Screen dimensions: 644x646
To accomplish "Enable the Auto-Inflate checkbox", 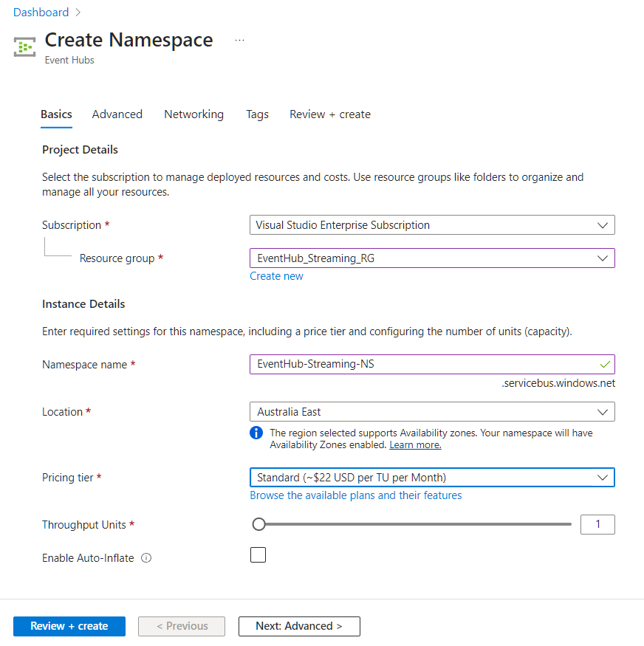I will [x=258, y=555].
